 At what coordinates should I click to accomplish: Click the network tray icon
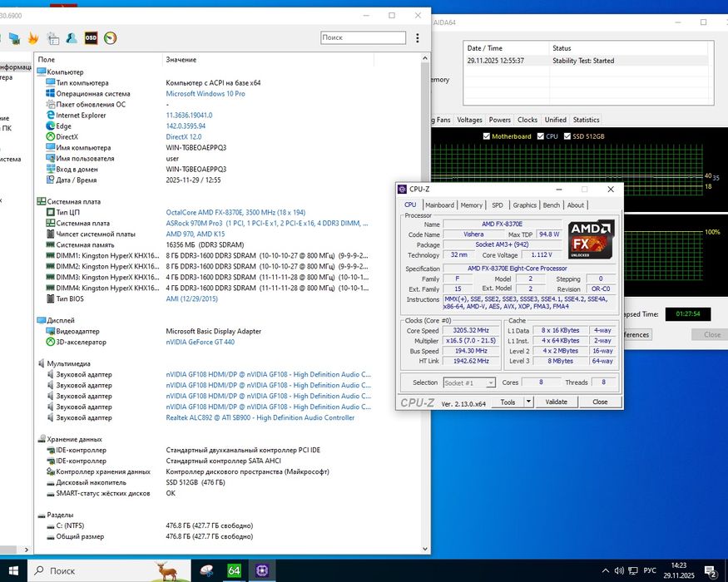pos(633,571)
